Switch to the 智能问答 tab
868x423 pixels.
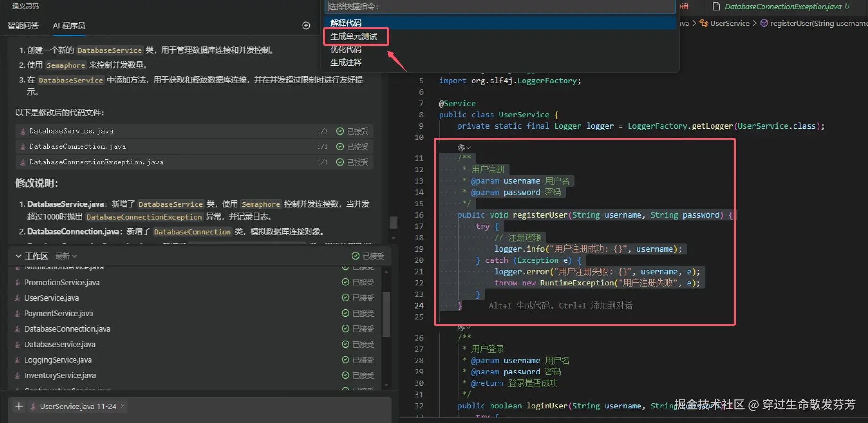point(23,25)
